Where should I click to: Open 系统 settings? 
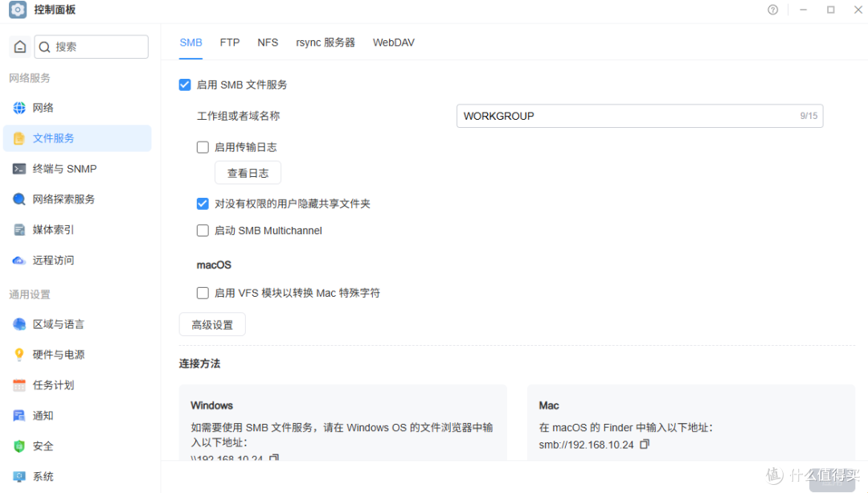[77, 476]
